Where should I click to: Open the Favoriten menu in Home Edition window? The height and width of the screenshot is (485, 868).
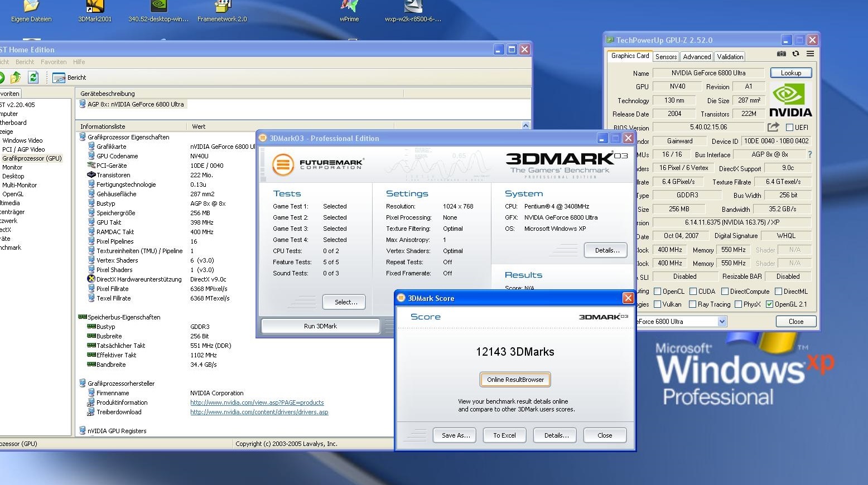54,62
